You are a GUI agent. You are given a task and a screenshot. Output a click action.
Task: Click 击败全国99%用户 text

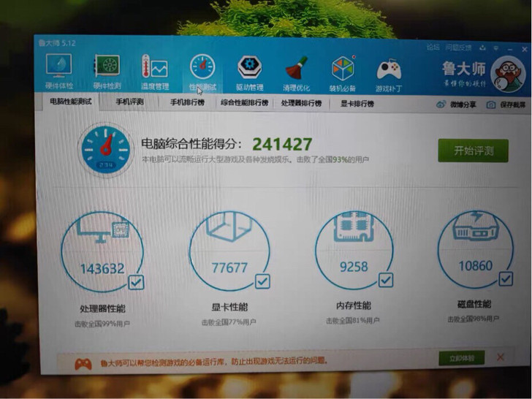coord(102,324)
